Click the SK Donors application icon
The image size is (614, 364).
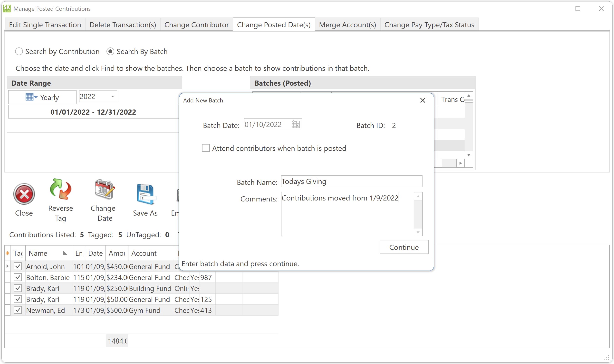point(6,8)
